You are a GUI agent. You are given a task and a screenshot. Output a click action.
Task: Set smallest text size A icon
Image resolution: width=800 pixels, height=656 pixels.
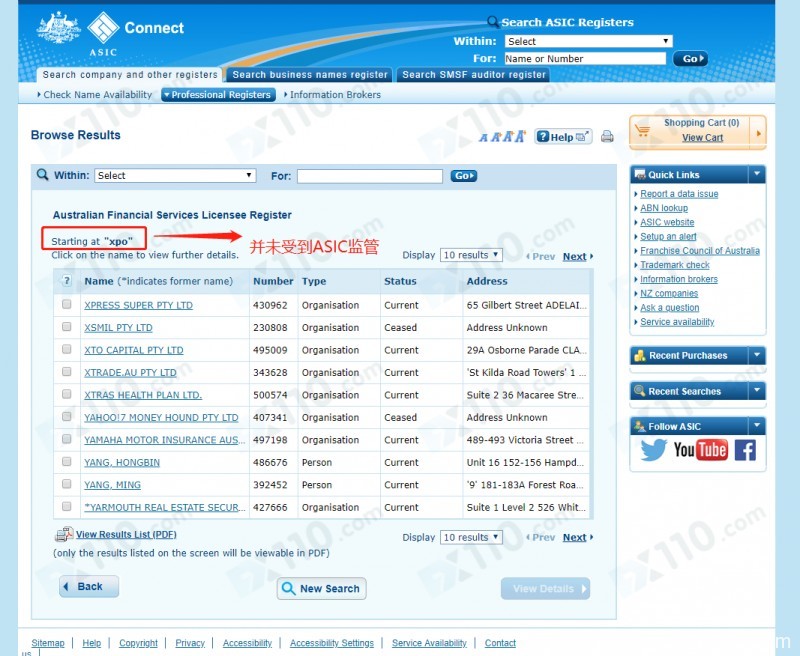483,138
